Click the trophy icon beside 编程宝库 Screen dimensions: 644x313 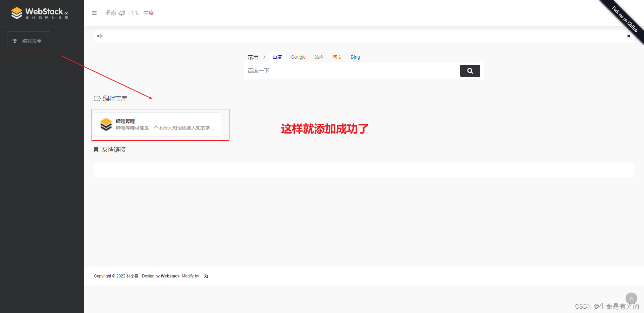[x=15, y=41]
